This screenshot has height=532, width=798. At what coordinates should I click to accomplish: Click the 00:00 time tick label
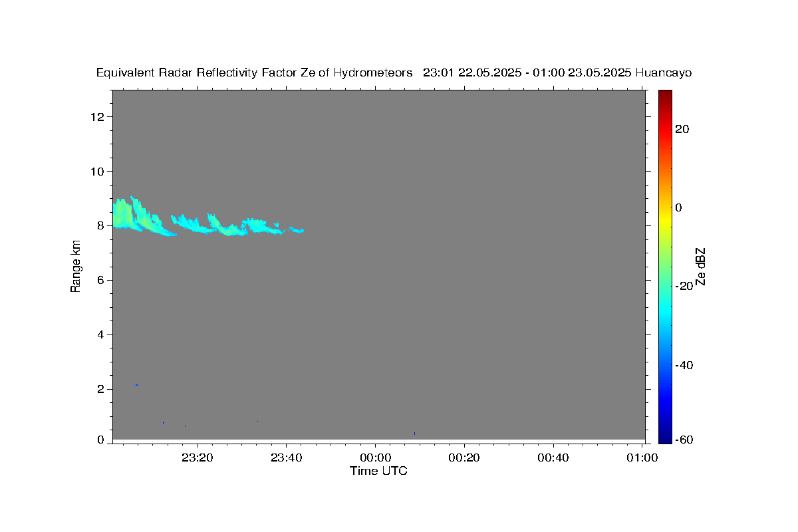pyautogui.click(x=375, y=458)
